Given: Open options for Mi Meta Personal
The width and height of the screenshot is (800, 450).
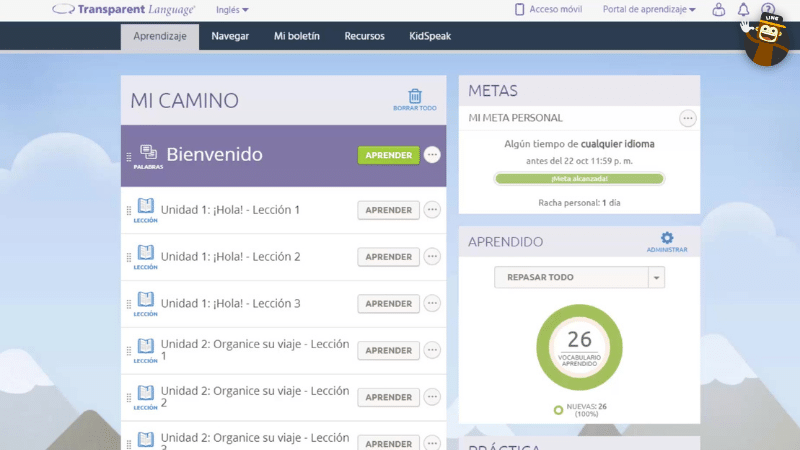Looking at the screenshot, I should coord(688,118).
